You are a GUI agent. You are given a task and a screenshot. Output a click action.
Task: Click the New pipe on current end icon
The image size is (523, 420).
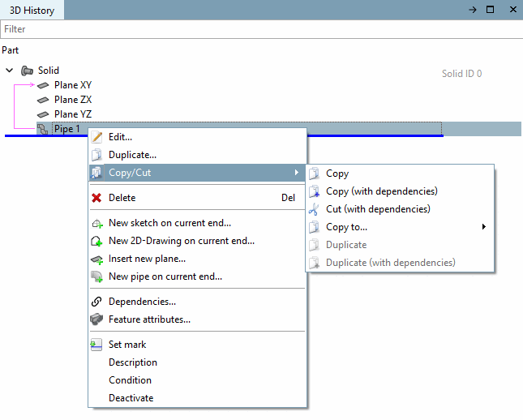96,276
